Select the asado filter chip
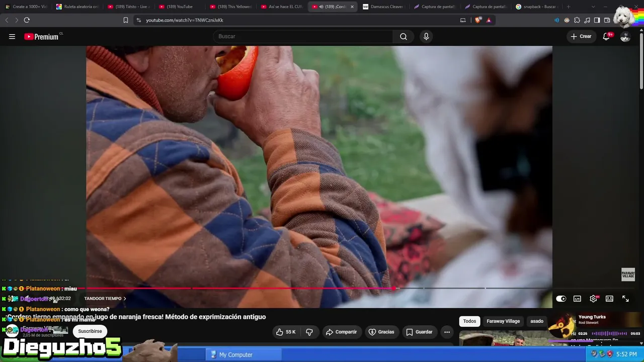 [x=537, y=321]
